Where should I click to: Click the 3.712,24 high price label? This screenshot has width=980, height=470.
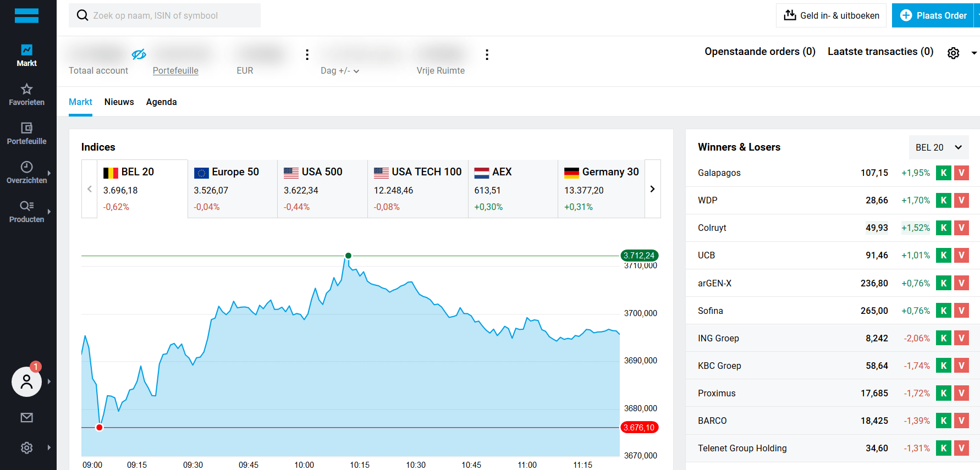pos(639,256)
